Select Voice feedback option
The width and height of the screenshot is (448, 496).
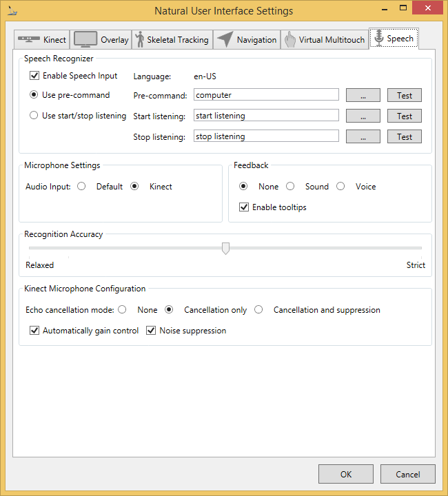pyautogui.click(x=341, y=187)
